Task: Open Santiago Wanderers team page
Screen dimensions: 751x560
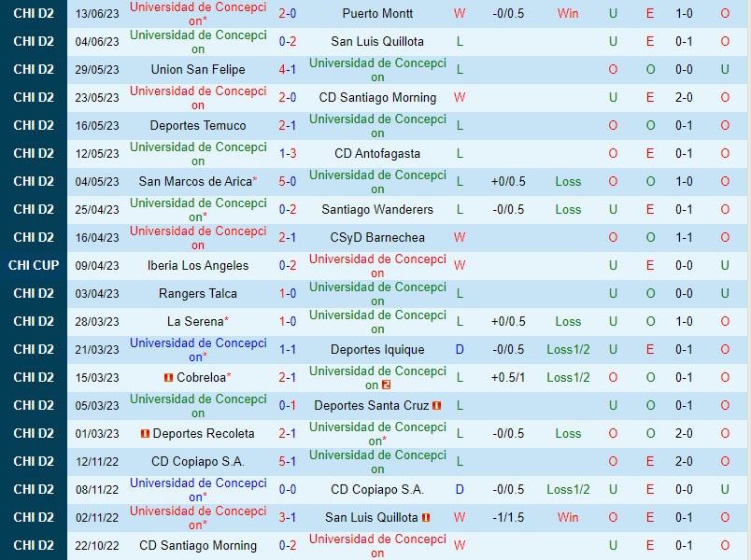Action: pos(377,210)
